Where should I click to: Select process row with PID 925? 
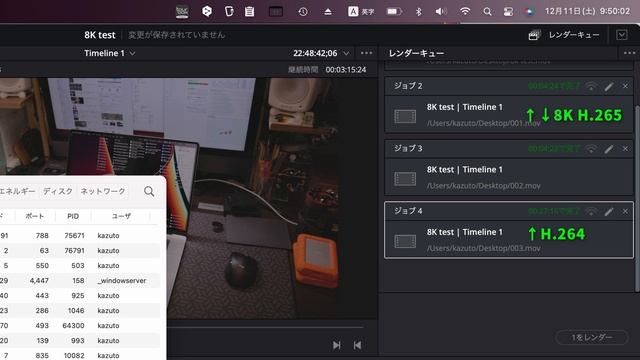(x=80, y=296)
